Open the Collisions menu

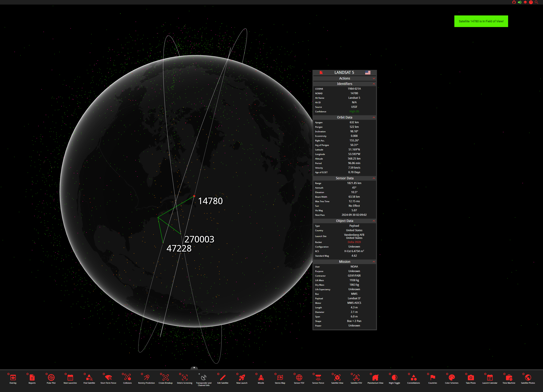(127, 379)
